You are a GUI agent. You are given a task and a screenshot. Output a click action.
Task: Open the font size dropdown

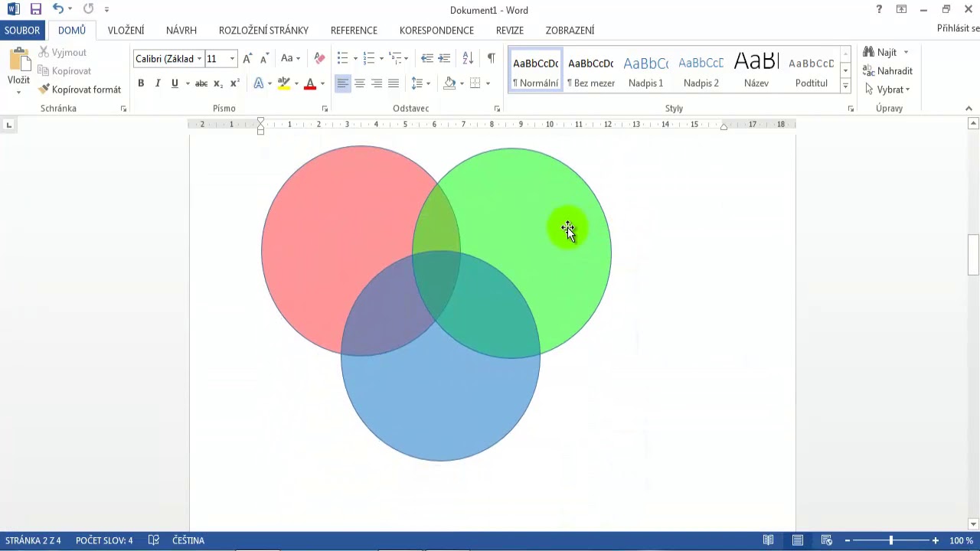pos(232,59)
